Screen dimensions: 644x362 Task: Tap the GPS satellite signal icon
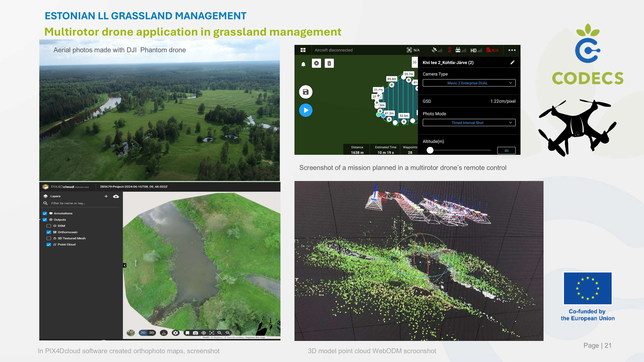pyautogui.click(x=437, y=50)
